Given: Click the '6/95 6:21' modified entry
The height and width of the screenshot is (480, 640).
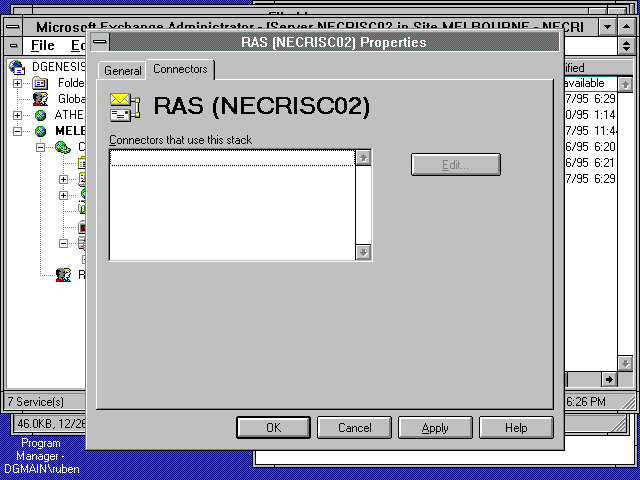Looking at the screenshot, I should (x=590, y=162).
